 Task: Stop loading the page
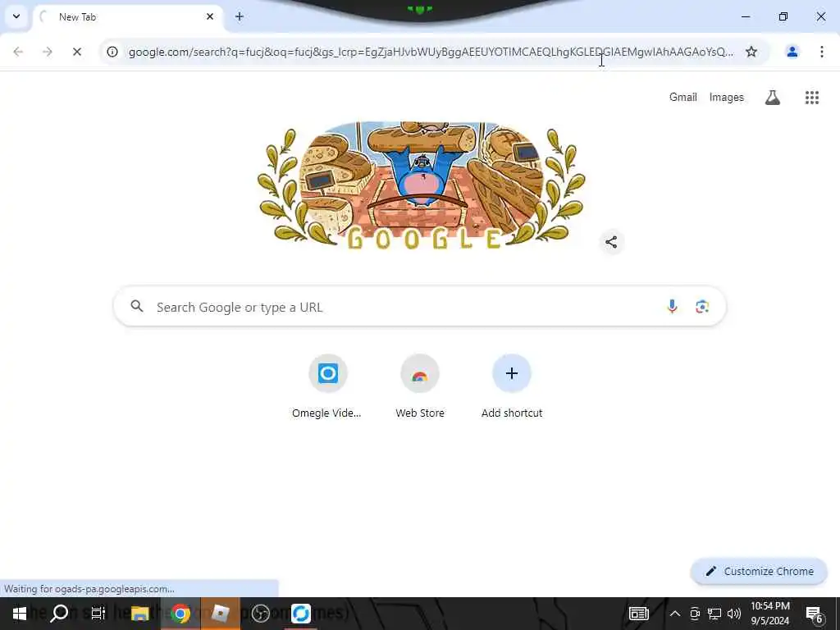[x=76, y=52]
